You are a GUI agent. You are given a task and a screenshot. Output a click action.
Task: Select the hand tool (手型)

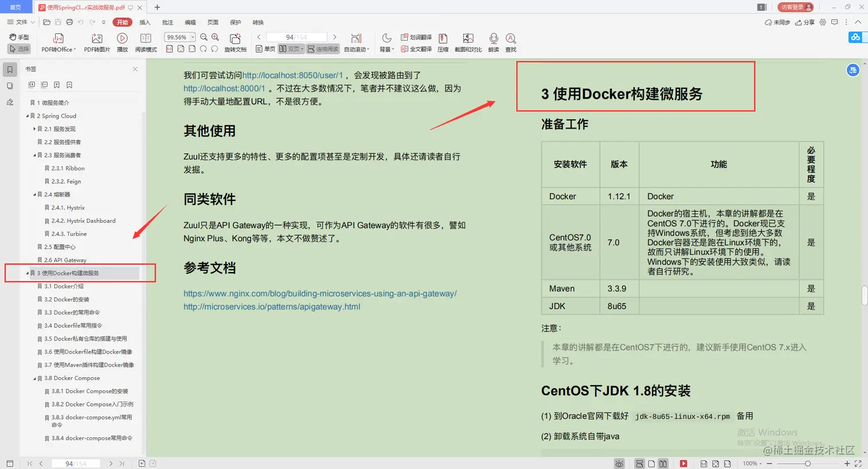point(19,36)
